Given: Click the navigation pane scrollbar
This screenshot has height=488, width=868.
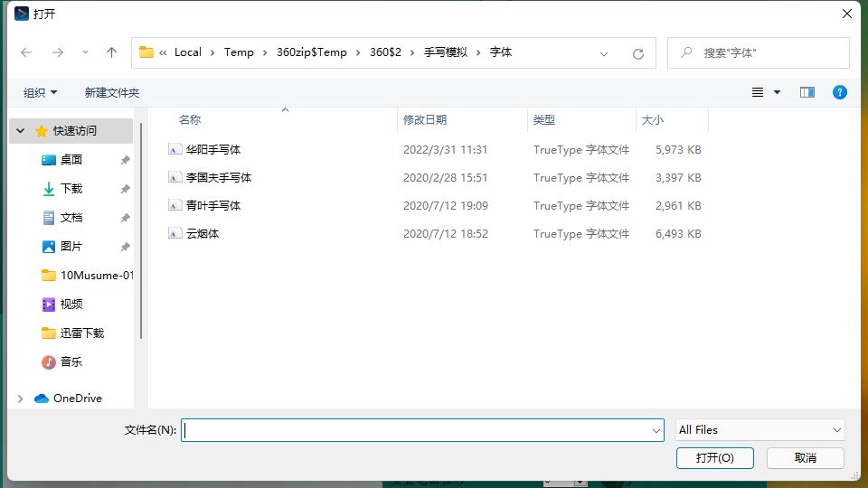Looking at the screenshot, I should [x=141, y=230].
